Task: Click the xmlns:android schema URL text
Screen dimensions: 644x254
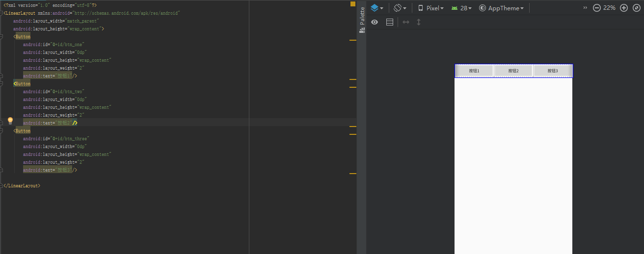Action: 126,13
